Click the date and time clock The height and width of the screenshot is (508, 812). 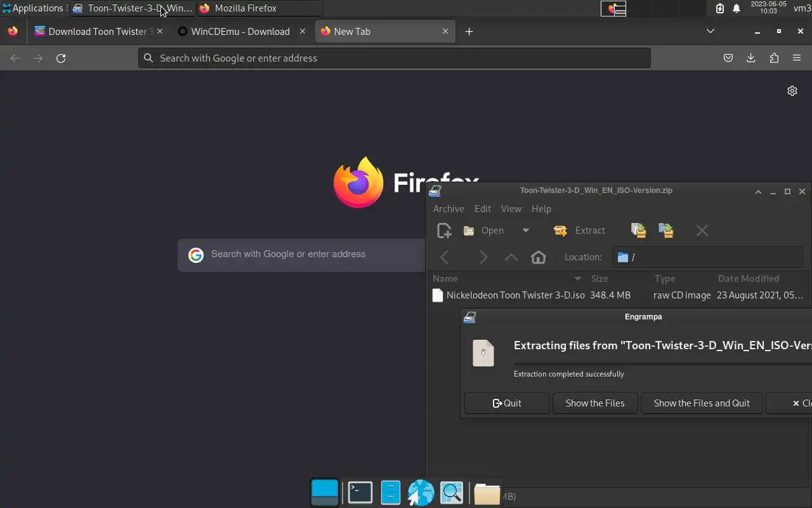pyautogui.click(x=768, y=8)
